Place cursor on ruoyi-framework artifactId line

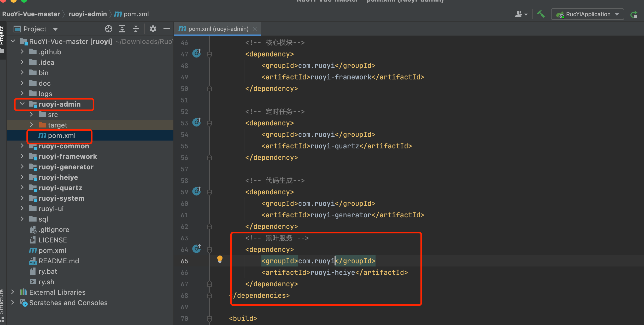click(x=343, y=77)
